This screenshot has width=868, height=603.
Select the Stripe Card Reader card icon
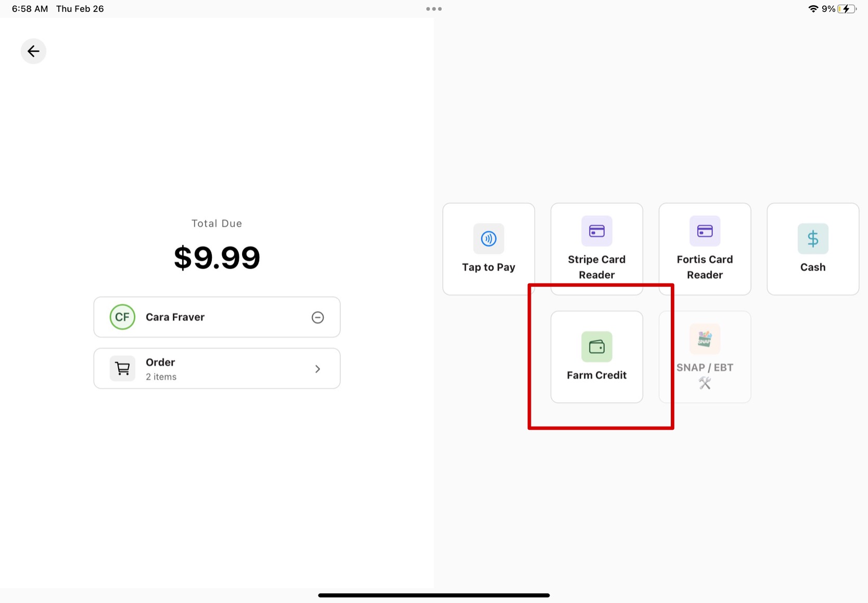click(596, 231)
